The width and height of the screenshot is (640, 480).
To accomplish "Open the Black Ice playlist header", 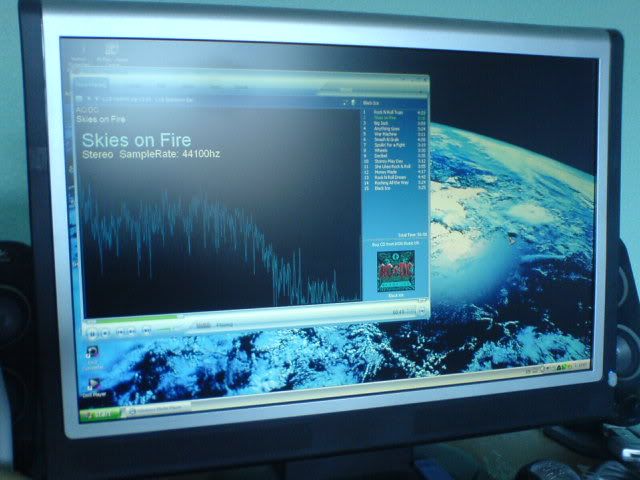I will 371,103.
